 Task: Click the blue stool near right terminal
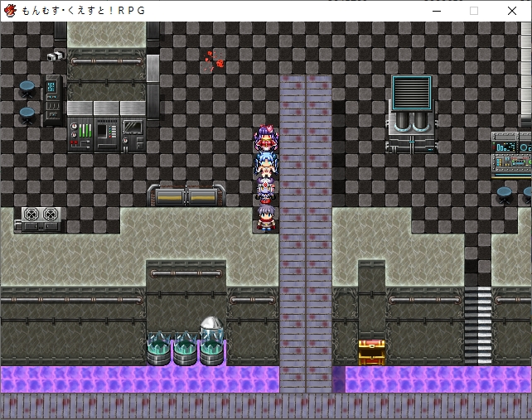click(x=504, y=195)
